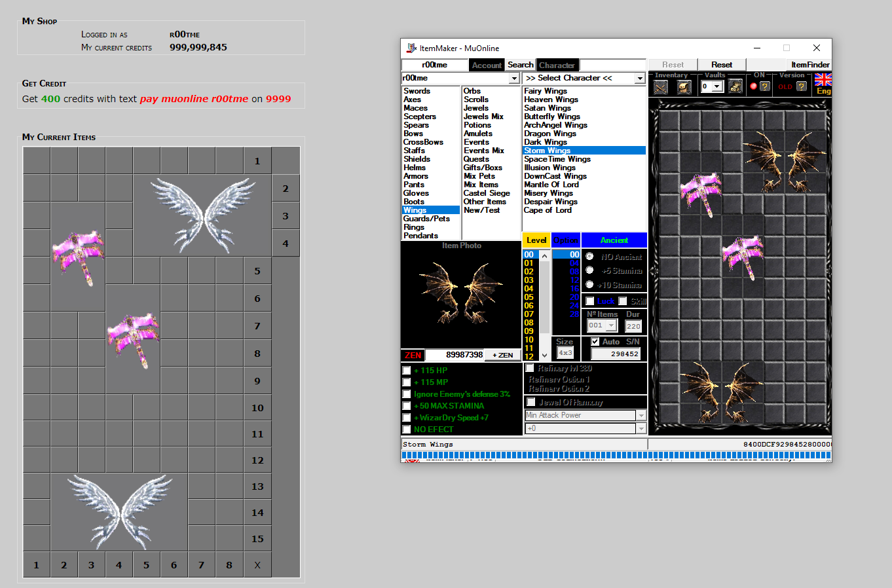Click the ItemMaker title bar icon
892x588 pixels.
pyautogui.click(x=411, y=48)
